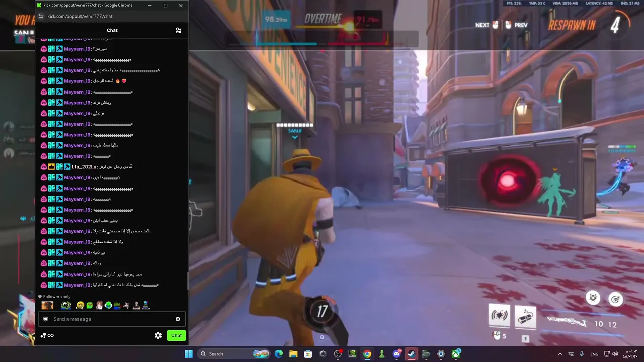
Task: Open Microsoft Store from taskbar
Action: pos(308,354)
